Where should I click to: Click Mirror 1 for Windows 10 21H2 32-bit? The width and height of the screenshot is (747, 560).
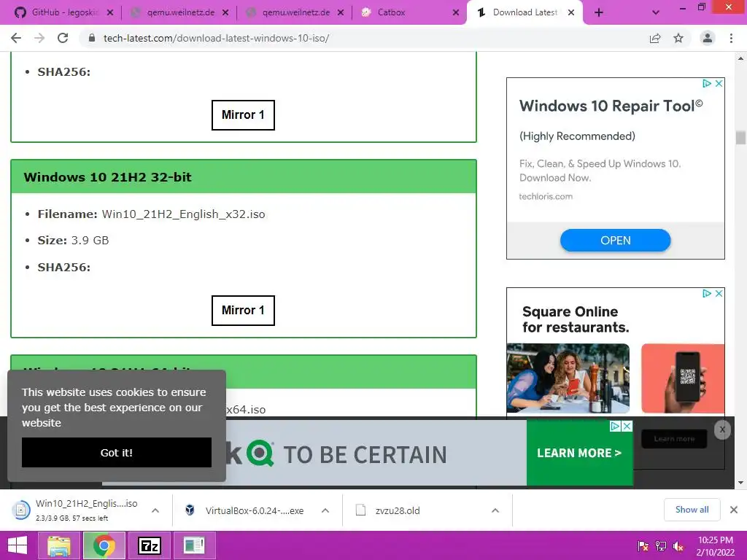click(x=243, y=311)
